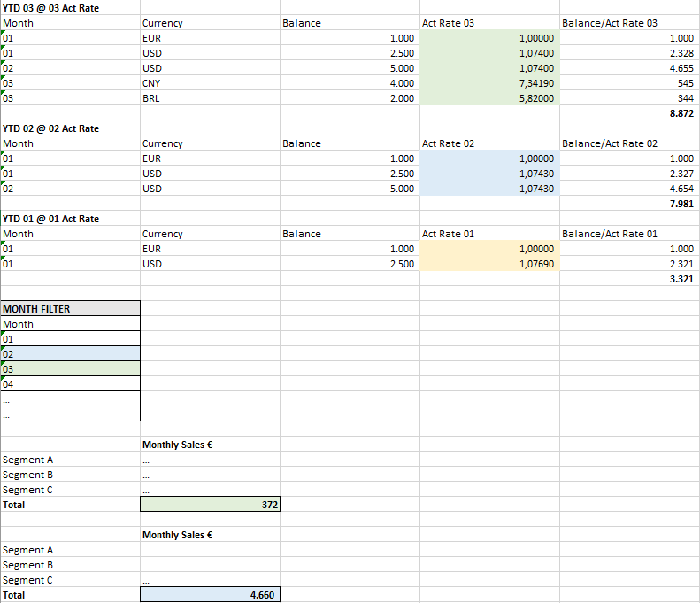
Task: Select month 04 in the Month Filter box
Action: [71, 384]
